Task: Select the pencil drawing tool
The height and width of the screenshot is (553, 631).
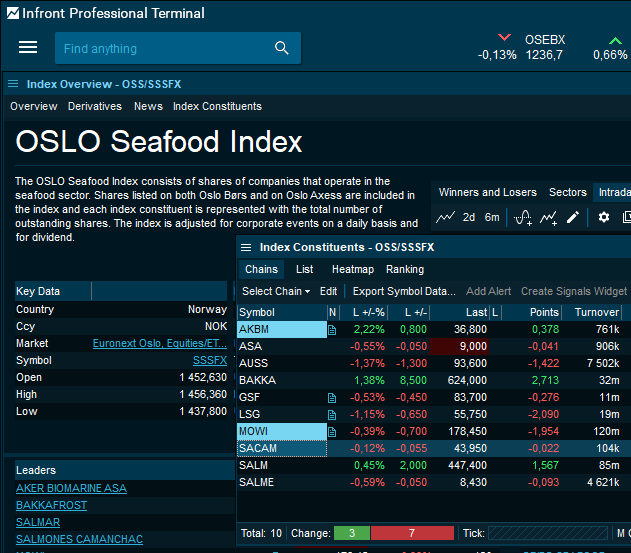Action: point(573,217)
